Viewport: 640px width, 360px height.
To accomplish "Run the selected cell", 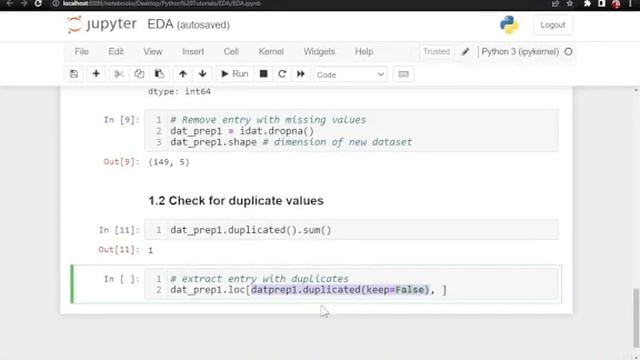I will pos(235,74).
